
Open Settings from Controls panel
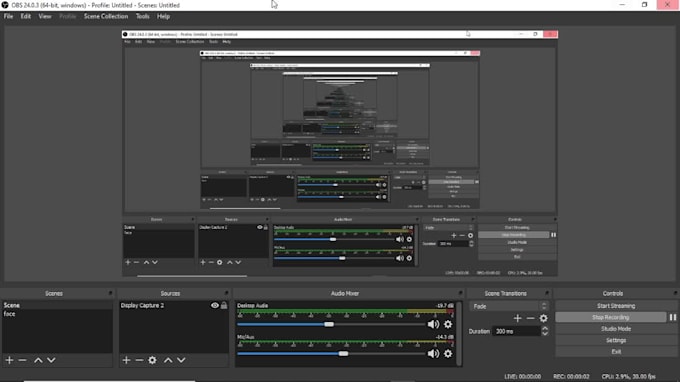tap(616, 340)
